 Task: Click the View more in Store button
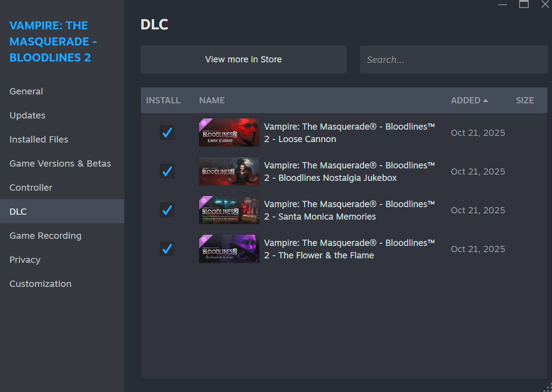pos(243,59)
